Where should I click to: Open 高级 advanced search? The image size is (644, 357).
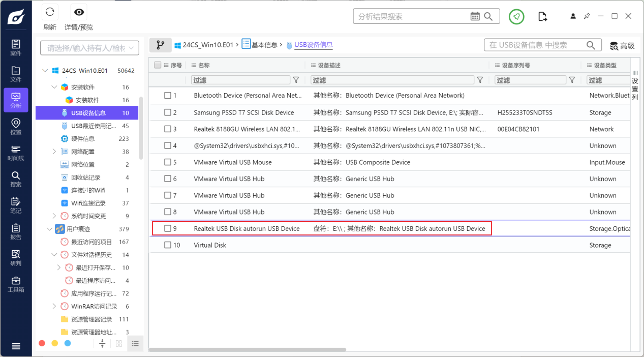click(x=623, y=46)
